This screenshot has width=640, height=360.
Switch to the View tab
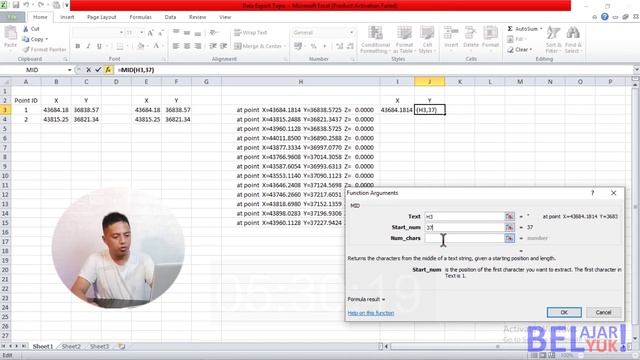pos(225,17)
